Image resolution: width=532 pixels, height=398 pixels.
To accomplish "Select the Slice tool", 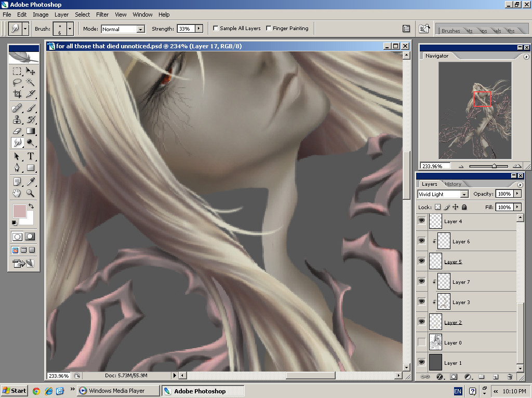I will (31, 93).
